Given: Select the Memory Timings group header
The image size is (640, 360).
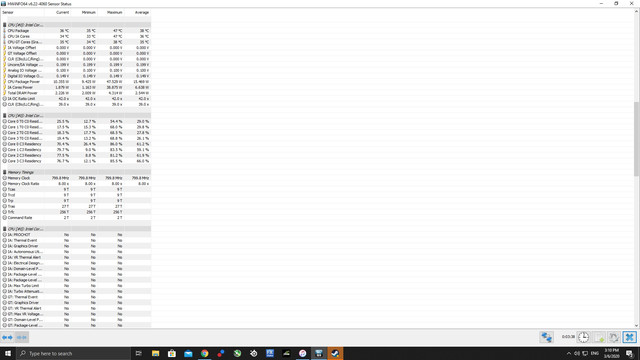Looking at the screenshot, I should pyautogui.click(x=76, y=172).
